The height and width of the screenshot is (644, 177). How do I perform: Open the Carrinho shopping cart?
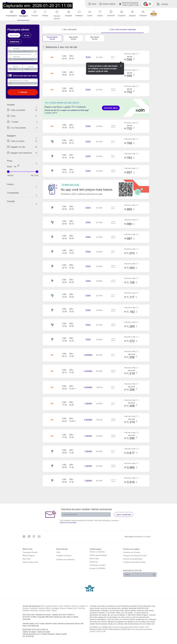[162, 4]
